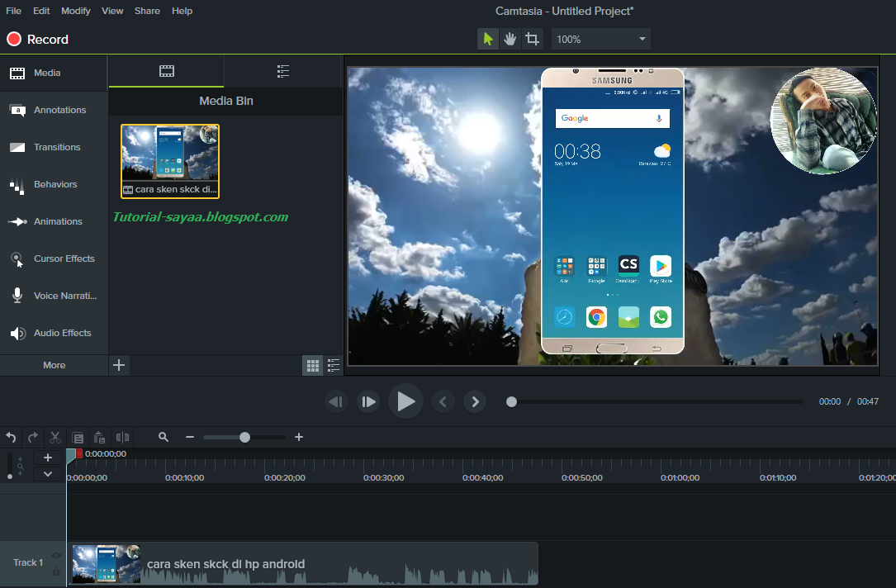Click the plus button to import media
Viewport: 896px width, 588px height.
[119, 365]
